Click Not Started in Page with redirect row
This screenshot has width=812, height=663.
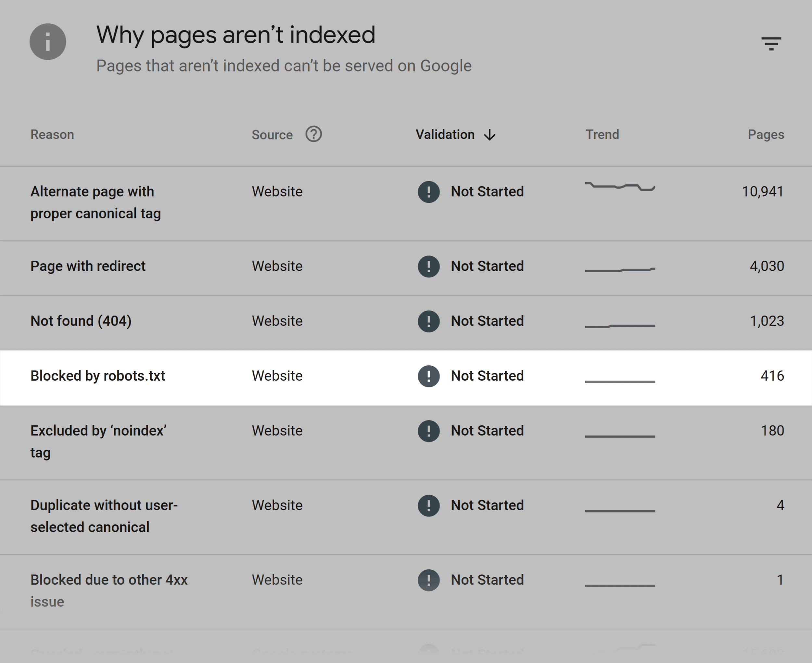487,266
